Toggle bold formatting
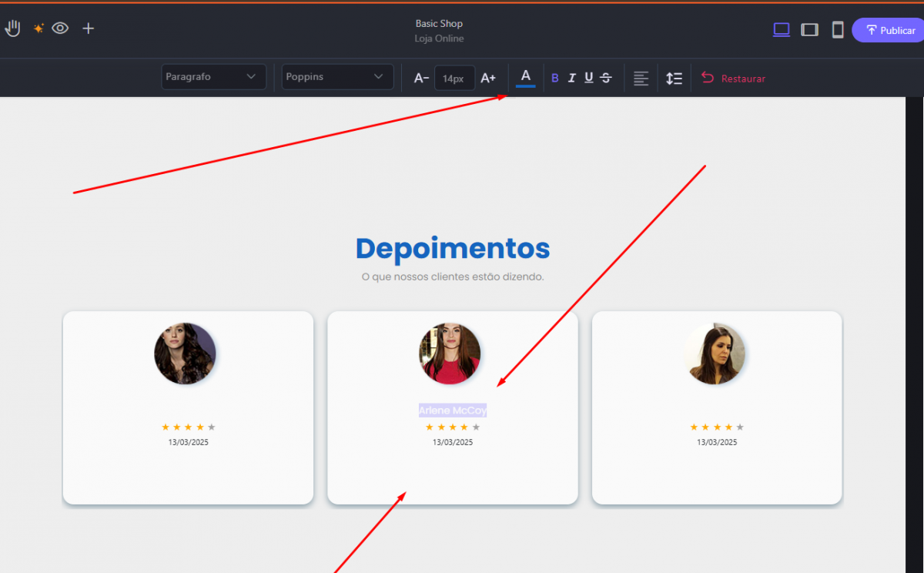Viewport: 924px width, 573px height. tap(555, 78)
